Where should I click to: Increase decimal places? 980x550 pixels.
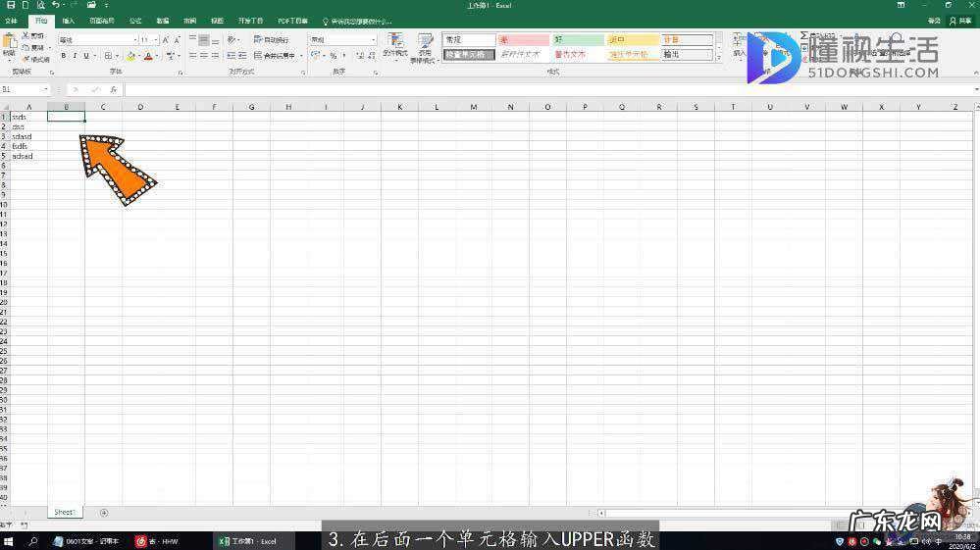[x=360, y=56]
